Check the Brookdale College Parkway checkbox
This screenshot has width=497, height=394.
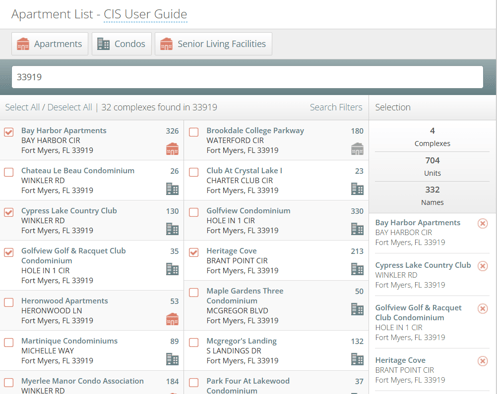click(x=194, y=132)
